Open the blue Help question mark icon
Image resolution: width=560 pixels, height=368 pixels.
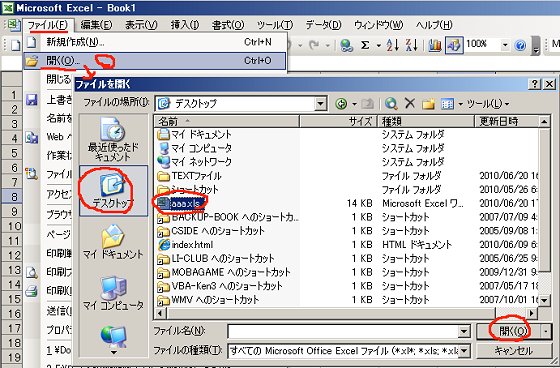click(x=520, y=45)
